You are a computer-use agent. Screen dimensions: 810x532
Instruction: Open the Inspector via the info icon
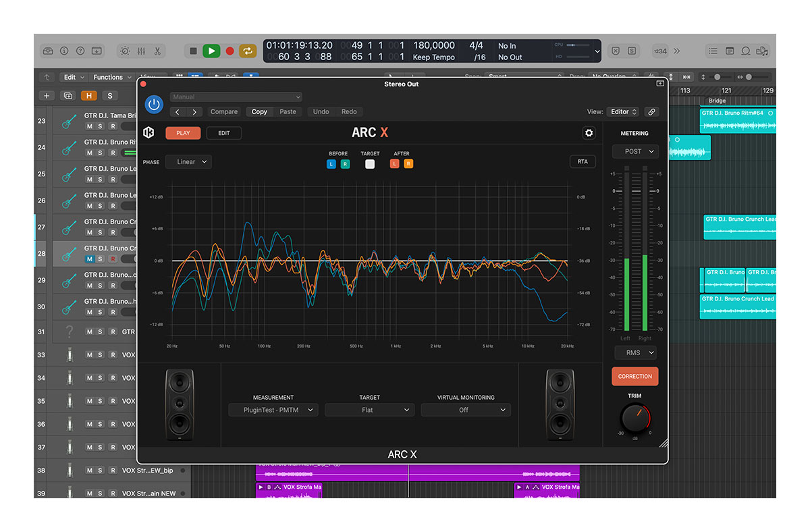pos(64,51)
